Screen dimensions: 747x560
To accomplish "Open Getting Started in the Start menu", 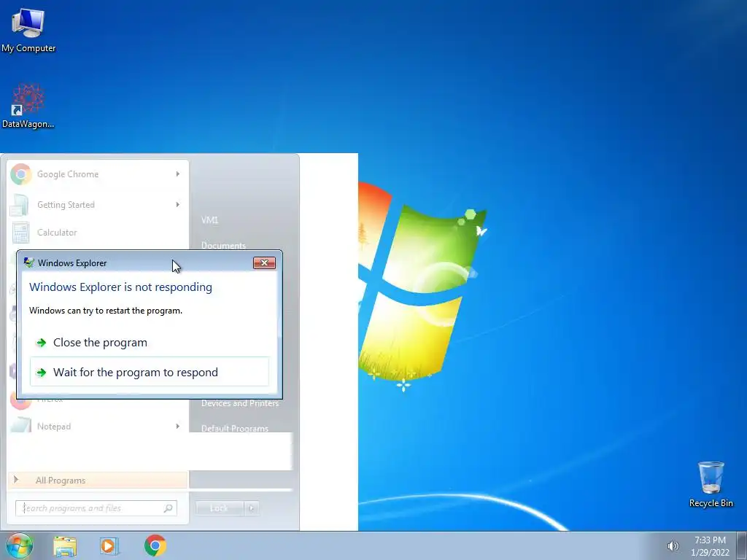I will coord(98,205).
